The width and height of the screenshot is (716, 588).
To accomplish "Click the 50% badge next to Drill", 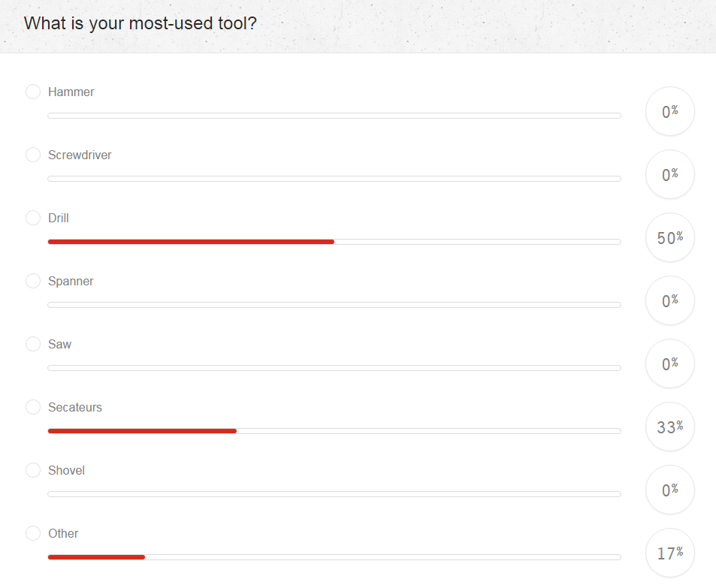I will [x=669, y=237].
